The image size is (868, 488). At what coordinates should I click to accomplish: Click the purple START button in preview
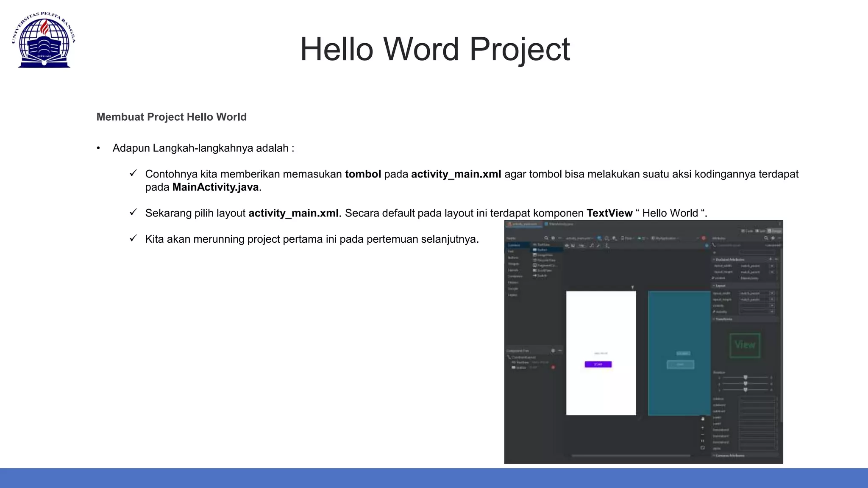[x=598, y=364]
